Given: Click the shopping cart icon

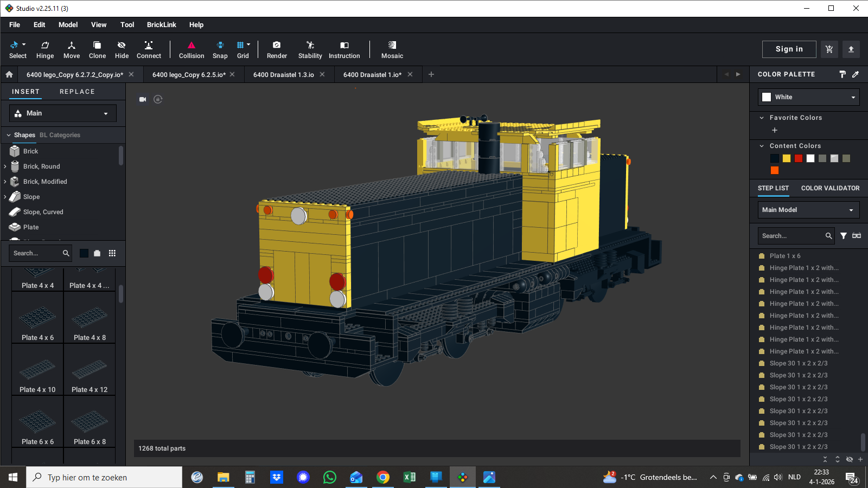Looking at the screenshot, I should click(829, 49).
